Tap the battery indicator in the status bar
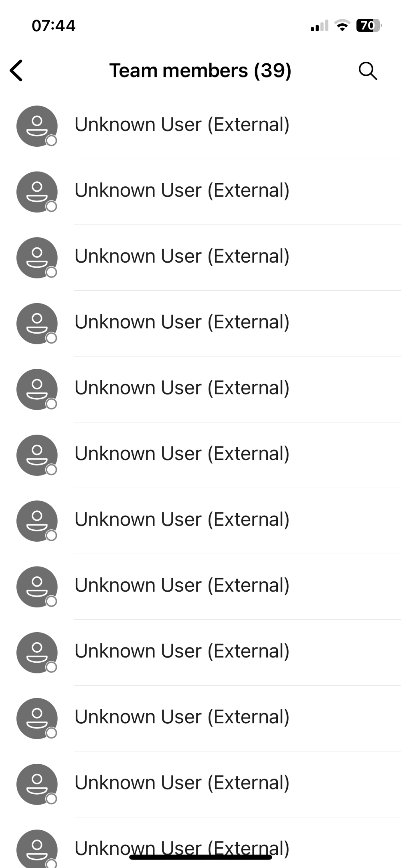The height and width of the screenshot is (868, 401). 369,26
